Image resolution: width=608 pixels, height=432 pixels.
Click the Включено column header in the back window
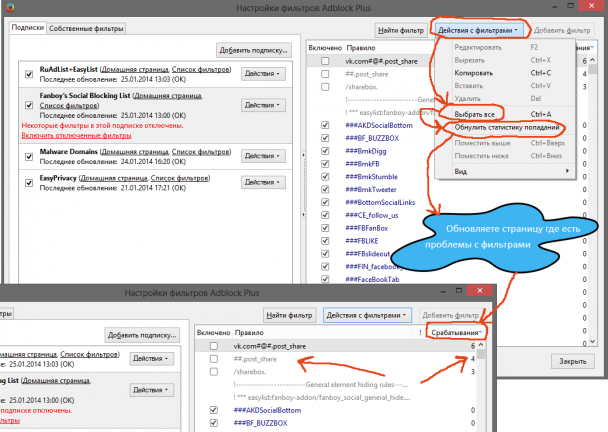click(x=325, y=48)
